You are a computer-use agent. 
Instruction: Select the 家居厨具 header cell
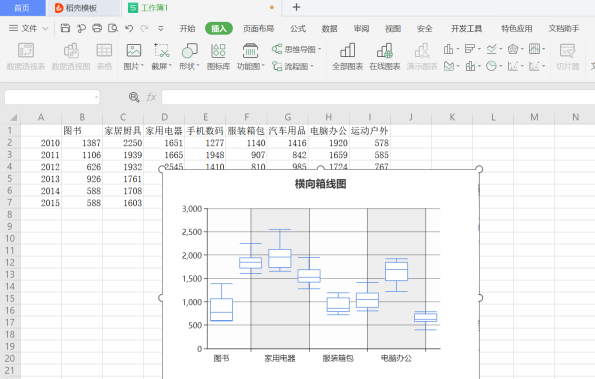[123, 131]
